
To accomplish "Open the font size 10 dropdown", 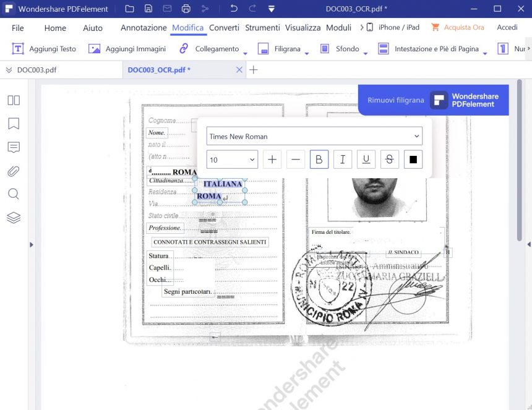I will (232, 160).
